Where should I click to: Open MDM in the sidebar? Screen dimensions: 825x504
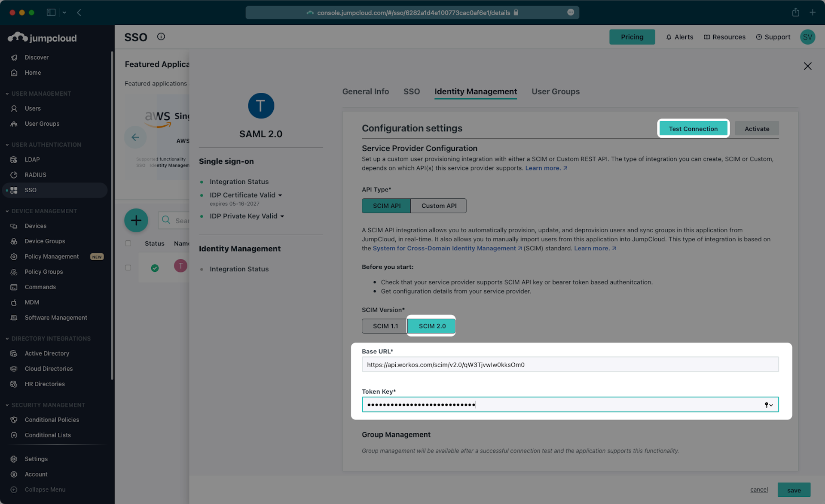click(32, 302)
